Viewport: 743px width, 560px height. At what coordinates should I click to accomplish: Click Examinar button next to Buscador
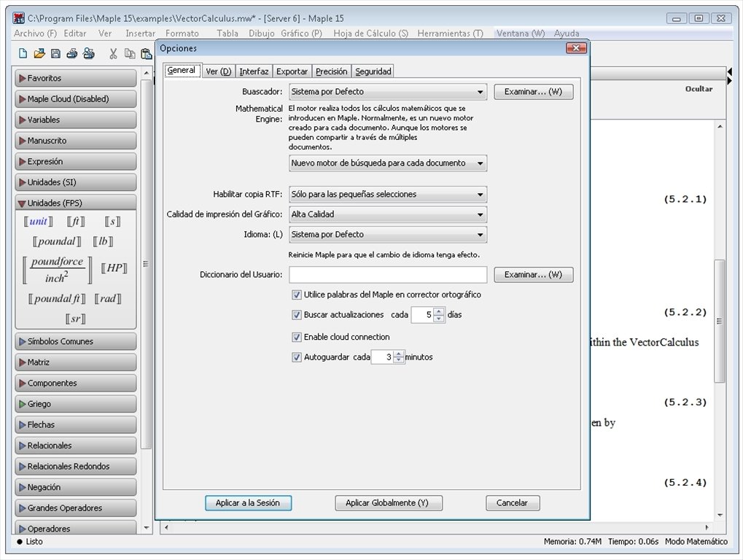(534, 92)
